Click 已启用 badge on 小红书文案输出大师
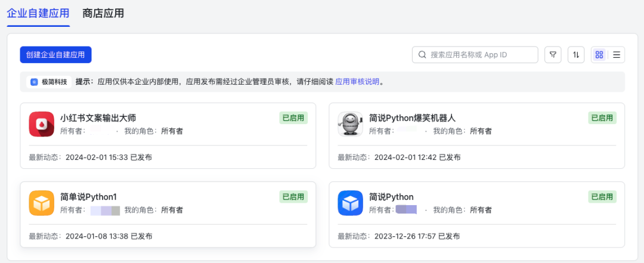Screen dimensions: 644x263 [293, 118]
